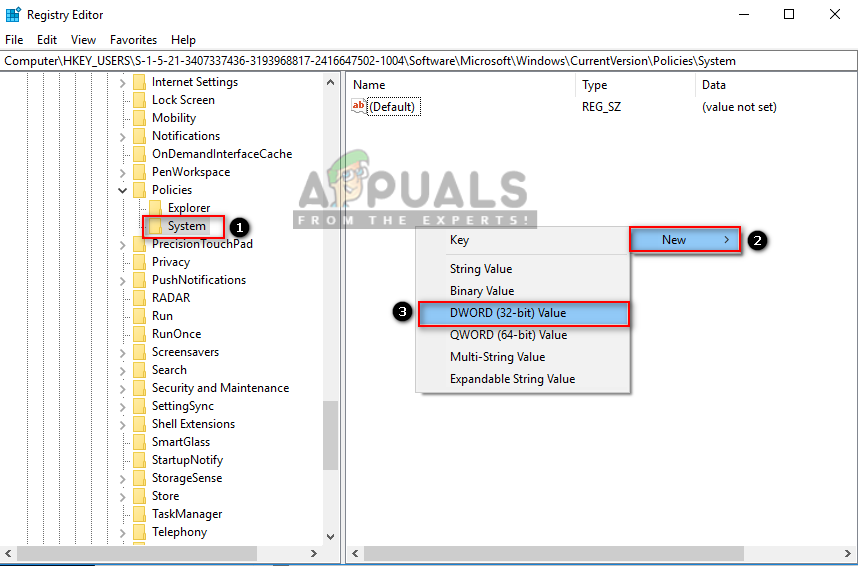Choose DWORD (32-bit) Value from submenu

tap(524, 313)
